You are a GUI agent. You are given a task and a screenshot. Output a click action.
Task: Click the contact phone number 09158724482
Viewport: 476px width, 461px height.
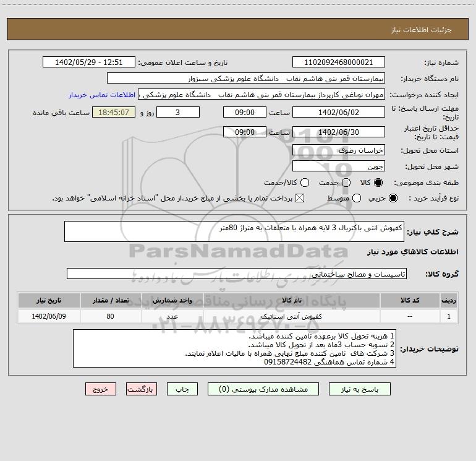pos(288,362)
